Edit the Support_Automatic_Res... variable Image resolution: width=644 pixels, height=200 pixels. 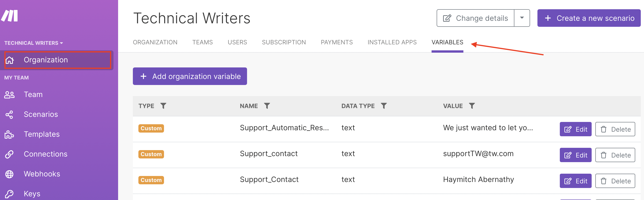click(575, 129)
